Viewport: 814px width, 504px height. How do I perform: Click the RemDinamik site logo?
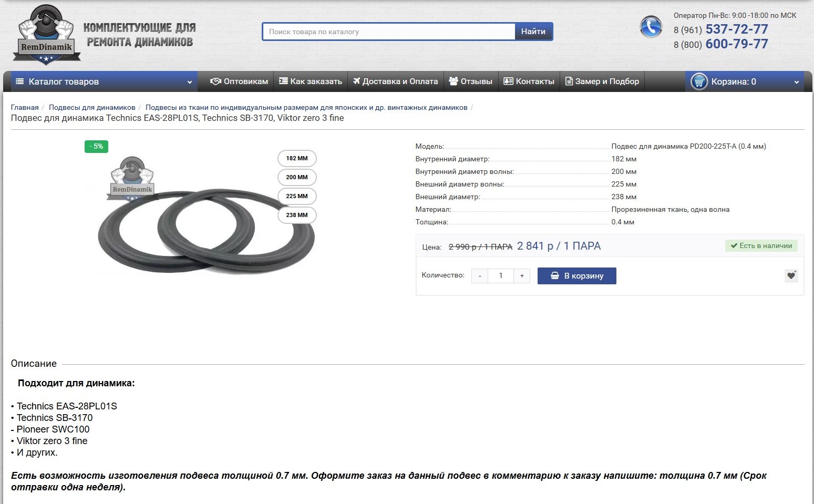pyautogui.click(x=46, y=35)
